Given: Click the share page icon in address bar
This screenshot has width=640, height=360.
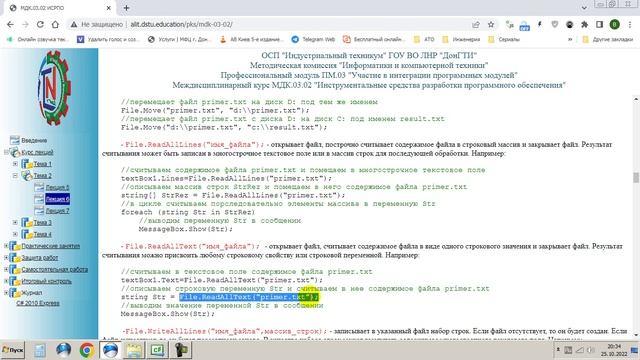Looking at the screenshot, I should 476,24.
